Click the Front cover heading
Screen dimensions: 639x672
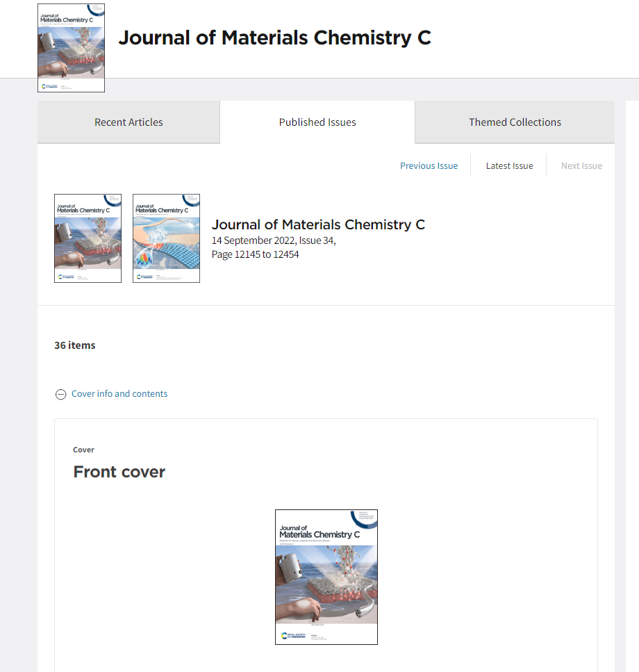(x=119, y=472)
